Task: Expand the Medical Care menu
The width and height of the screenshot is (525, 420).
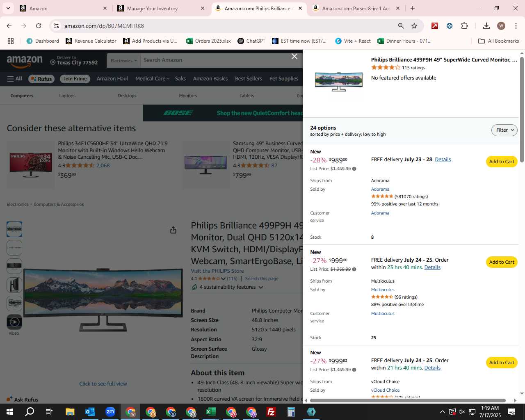Action: (152, 79)
